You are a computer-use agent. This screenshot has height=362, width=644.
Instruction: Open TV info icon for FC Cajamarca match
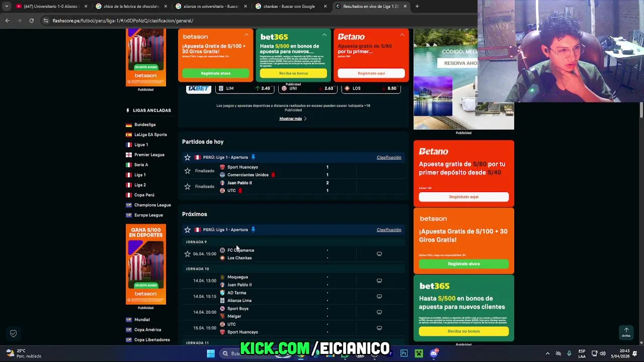(379, 254)
